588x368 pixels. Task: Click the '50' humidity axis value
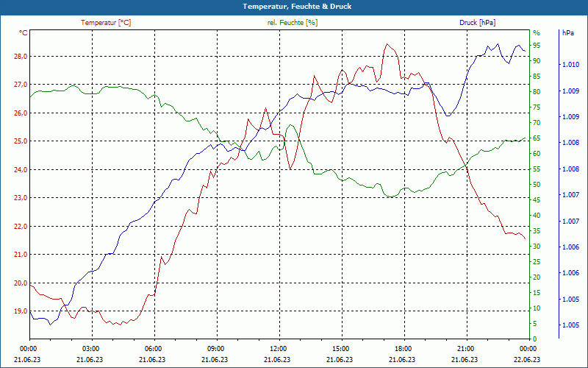click(537, 185)
